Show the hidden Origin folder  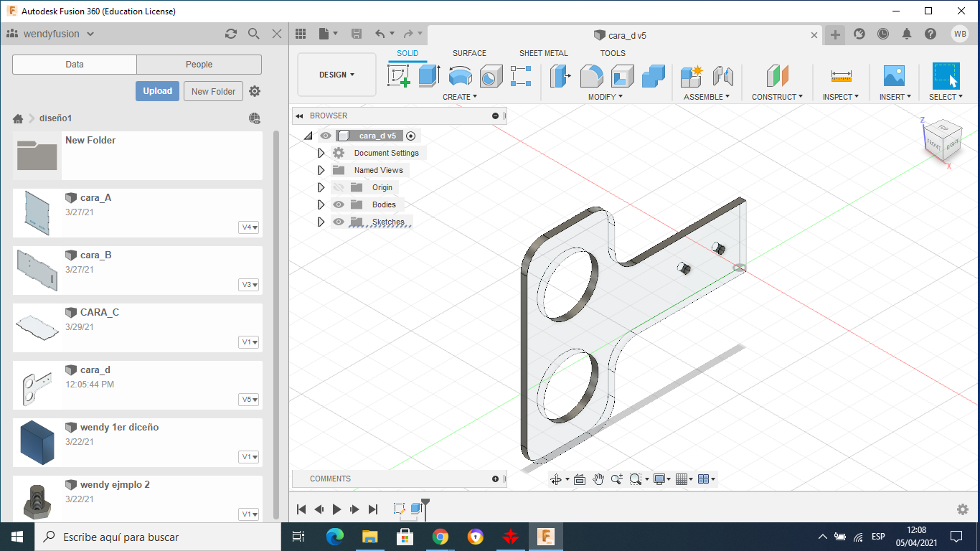click(339, 187)
